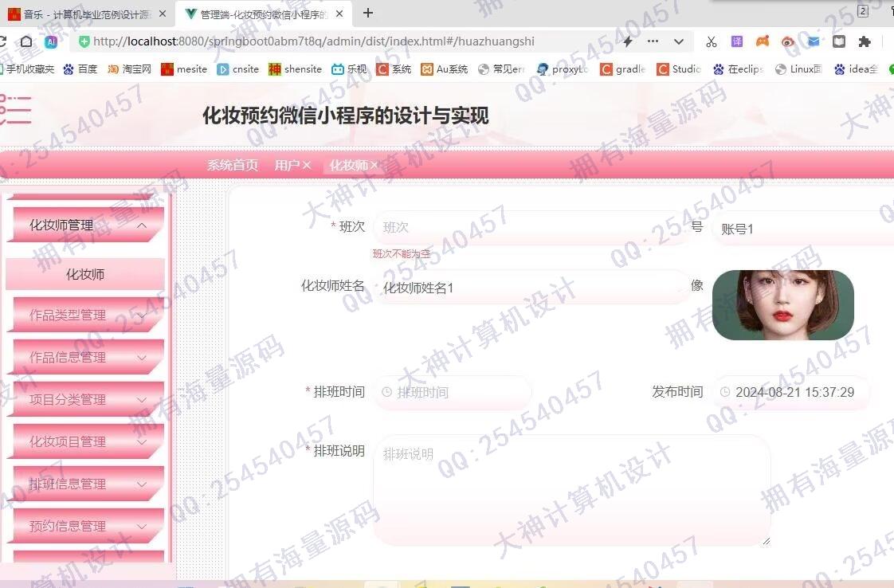Open the 淘宝网 bookmark
894x588 pixels.
click(x=129, y=69)
